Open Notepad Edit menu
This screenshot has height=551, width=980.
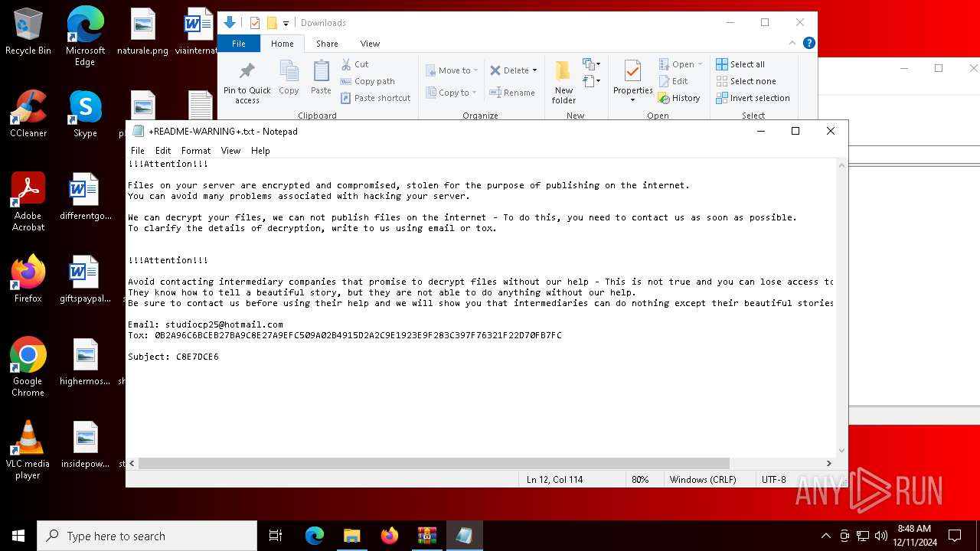[163, 151]
